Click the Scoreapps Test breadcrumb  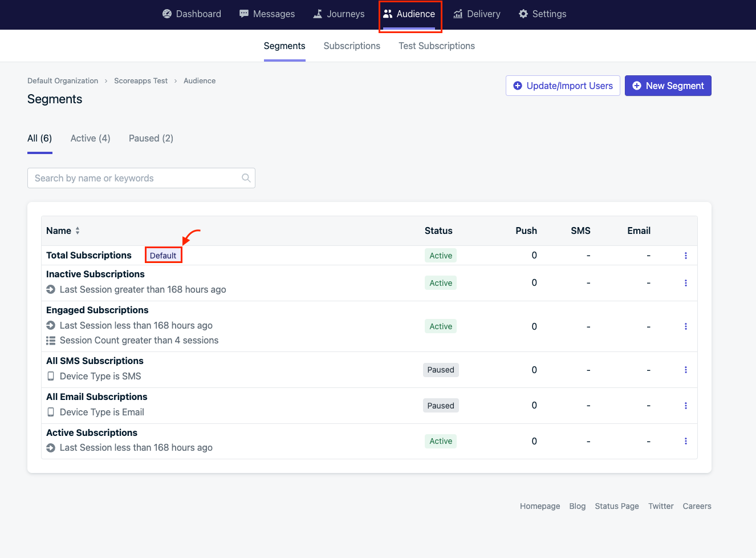(141, 80)
